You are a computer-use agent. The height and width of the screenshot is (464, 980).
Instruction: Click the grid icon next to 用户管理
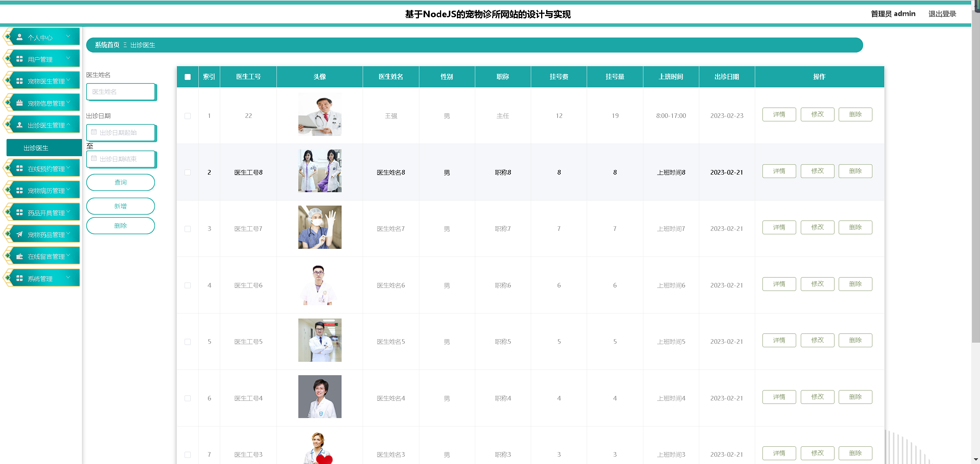(x=20, y=59)
